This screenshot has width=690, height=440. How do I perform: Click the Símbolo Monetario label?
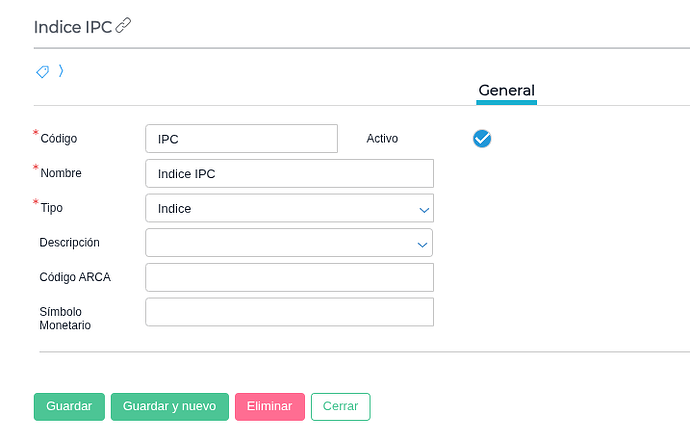click(66, 318)
